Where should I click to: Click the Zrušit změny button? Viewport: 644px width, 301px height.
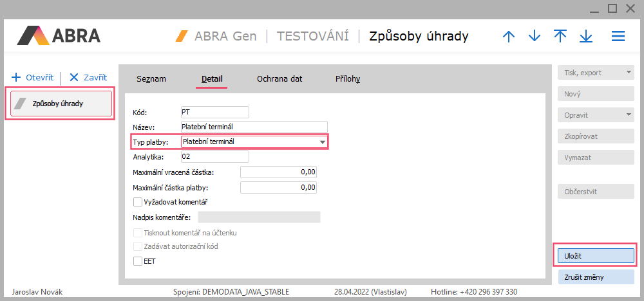click(x=596, y=278)
